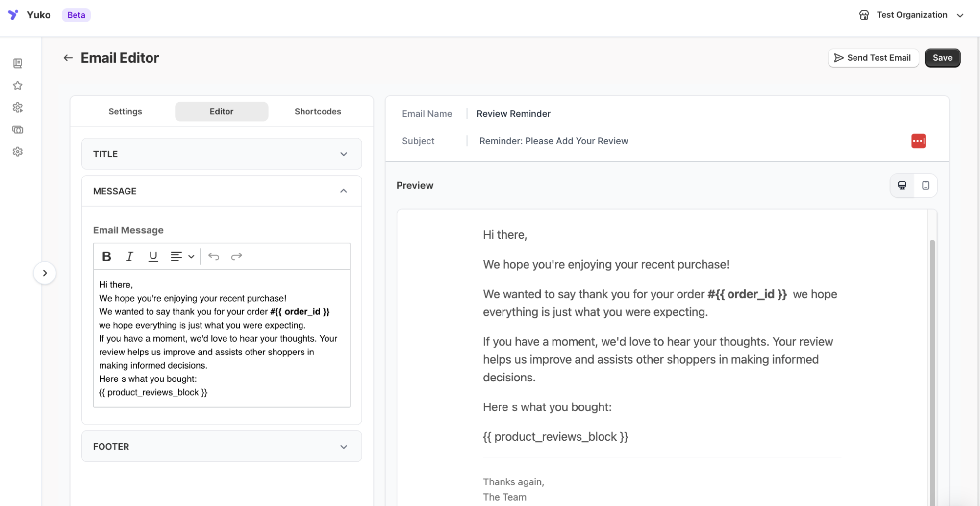Click the Send Test Email button
This screenshot has height=506, width=980.
[x=873, y=58]
